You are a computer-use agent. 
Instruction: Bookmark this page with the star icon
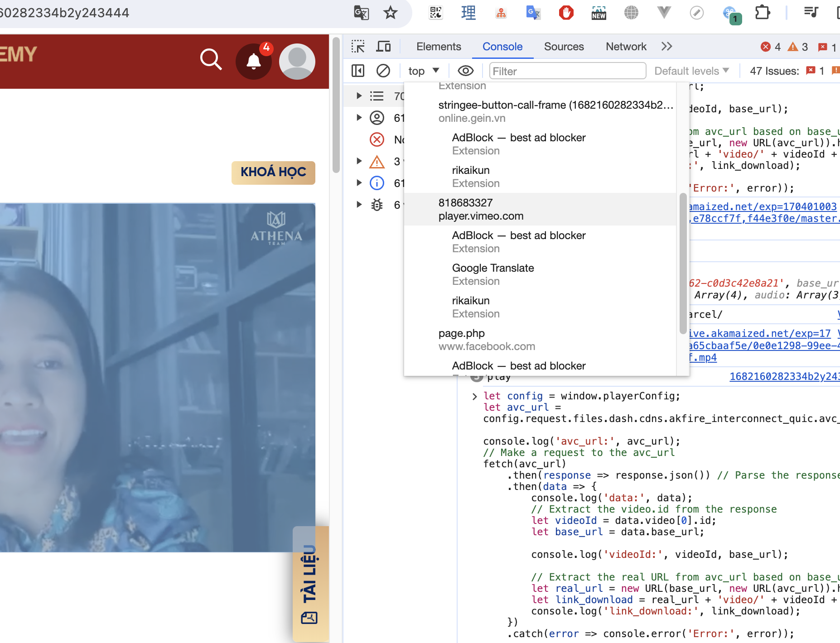pyautogui.click(x=390, y=13)
